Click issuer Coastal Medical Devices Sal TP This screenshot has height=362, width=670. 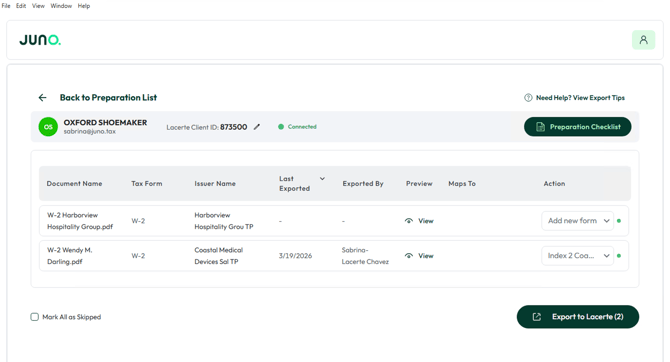point(218,256)
